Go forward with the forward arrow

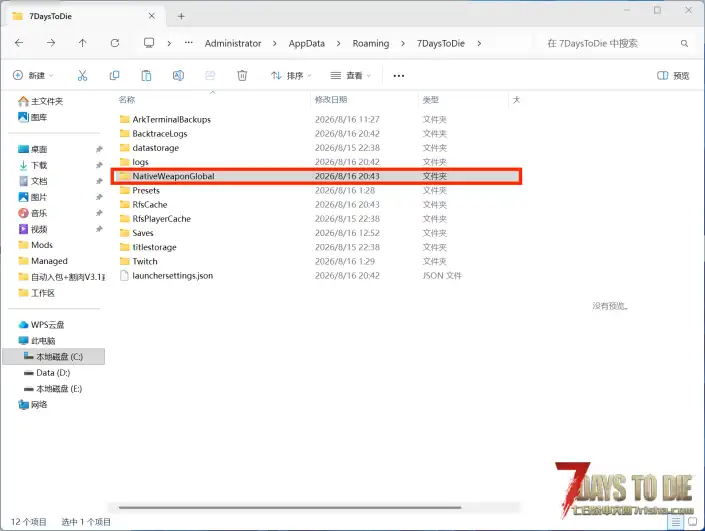pos(51,43)
